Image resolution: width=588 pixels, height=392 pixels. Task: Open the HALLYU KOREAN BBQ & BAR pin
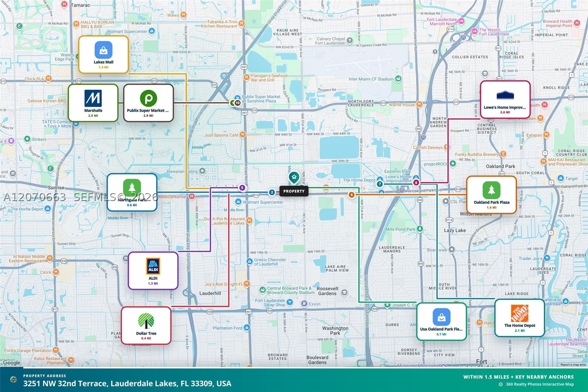point(76,24)
